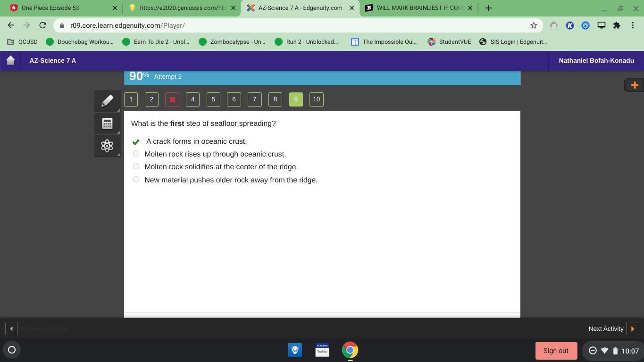Close the e2020.geniussis.com tab

tap(233, 8)
